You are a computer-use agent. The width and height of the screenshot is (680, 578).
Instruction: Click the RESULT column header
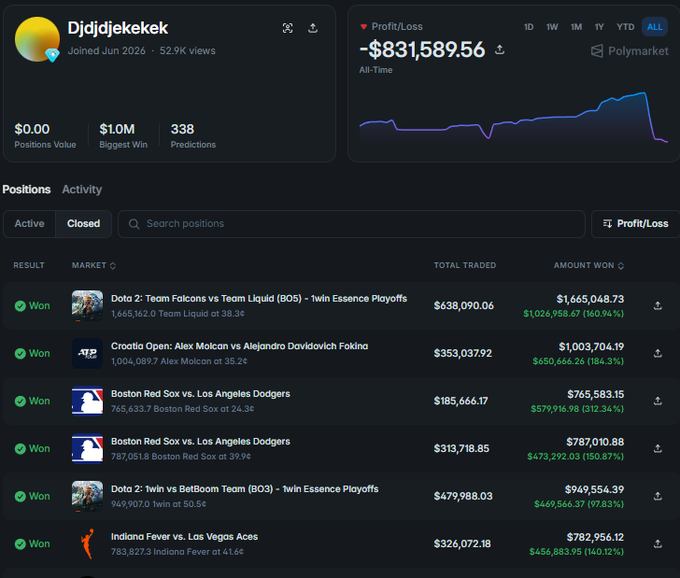click(x=29, y=265)
